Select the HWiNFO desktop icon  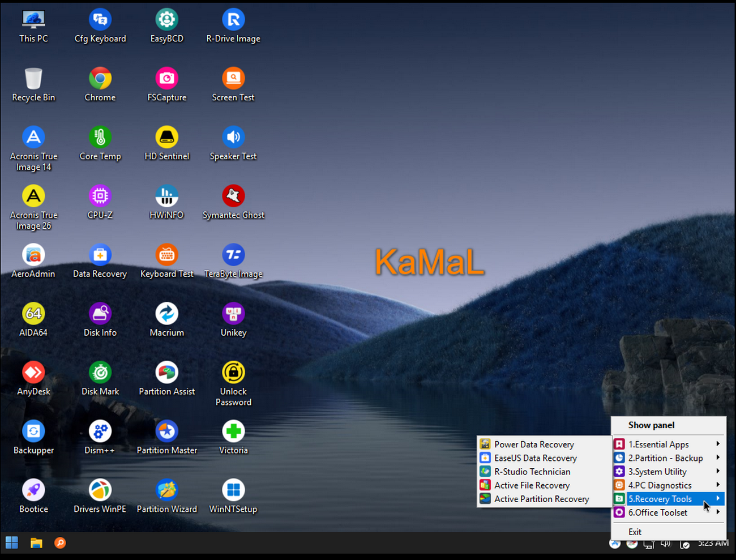[167, 203]
